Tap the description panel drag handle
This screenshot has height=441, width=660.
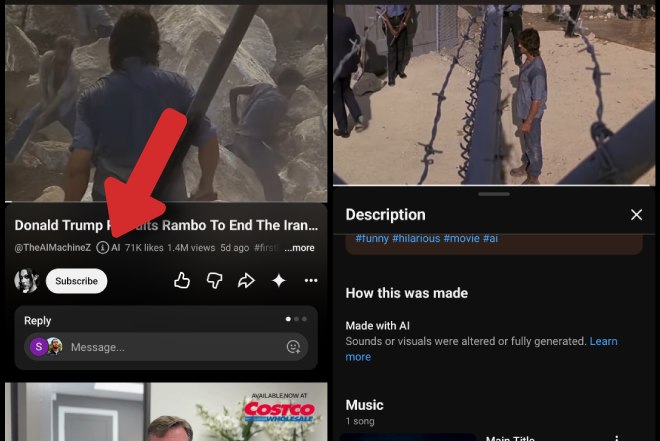494,194
